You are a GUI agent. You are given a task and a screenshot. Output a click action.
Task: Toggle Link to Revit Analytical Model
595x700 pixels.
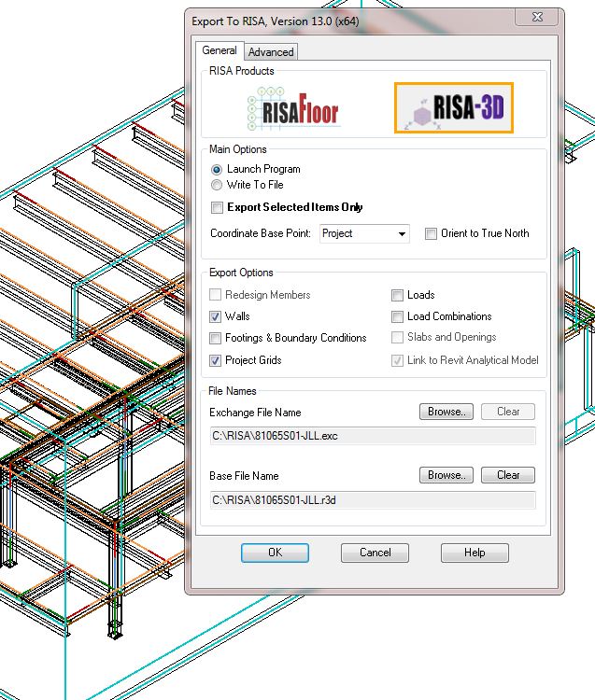(x=397, y=360)
